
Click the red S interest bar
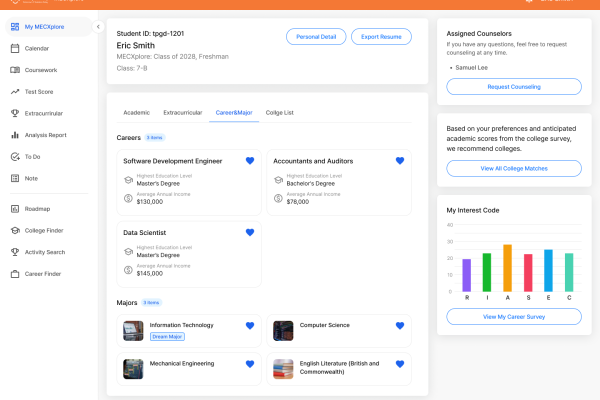(x=528, y=273)
